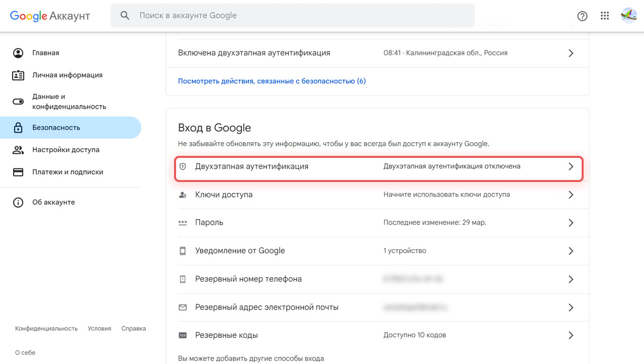Viewport: 644px width, 364px height.
Task: Click the Безопасность lock icon
Action: [x=18, y=128]
